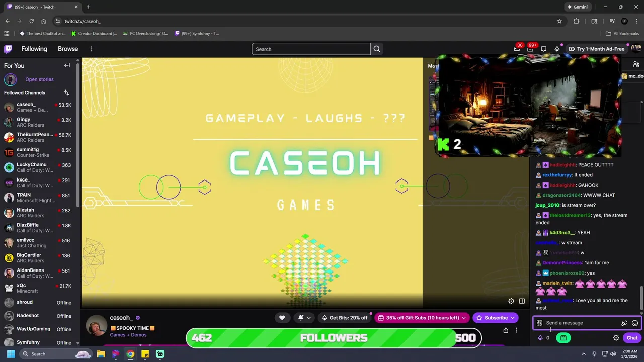Click the caseoh_ streamer avatar under video
The height and width of the screenshot is (362, 644).
click(96, 326)
